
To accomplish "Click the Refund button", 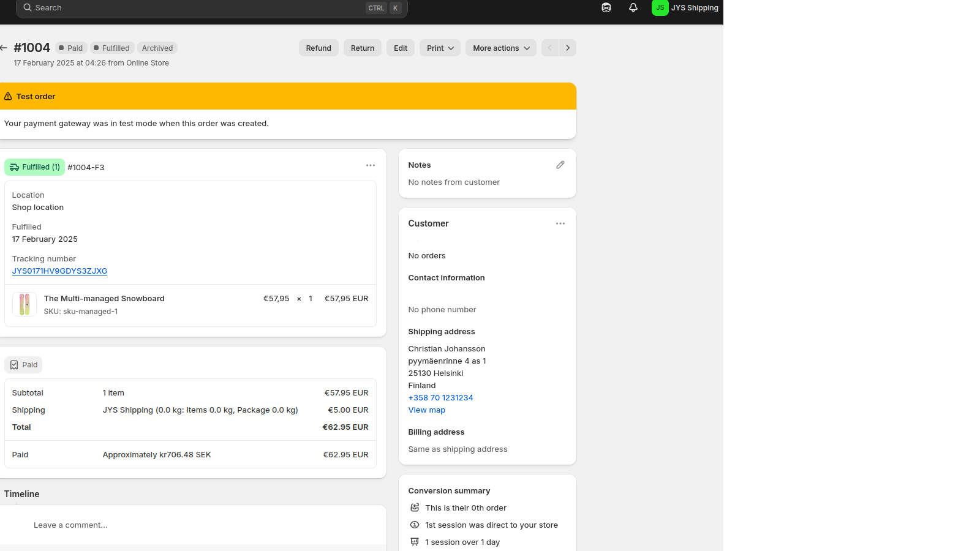I will pyautogui.click(x=318, y=48).
